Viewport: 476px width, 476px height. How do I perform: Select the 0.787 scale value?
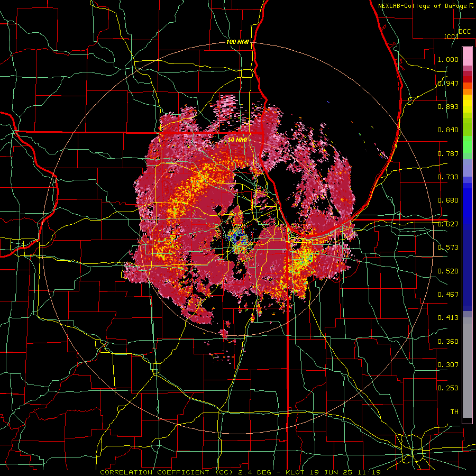(448, 153)
